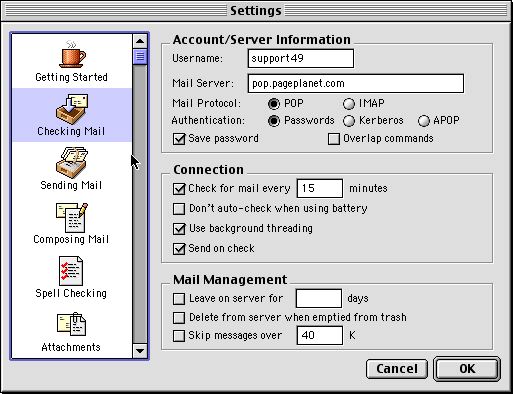Select the POP mail protocol radio button
The image size is (513, 394).
point(274,104)
